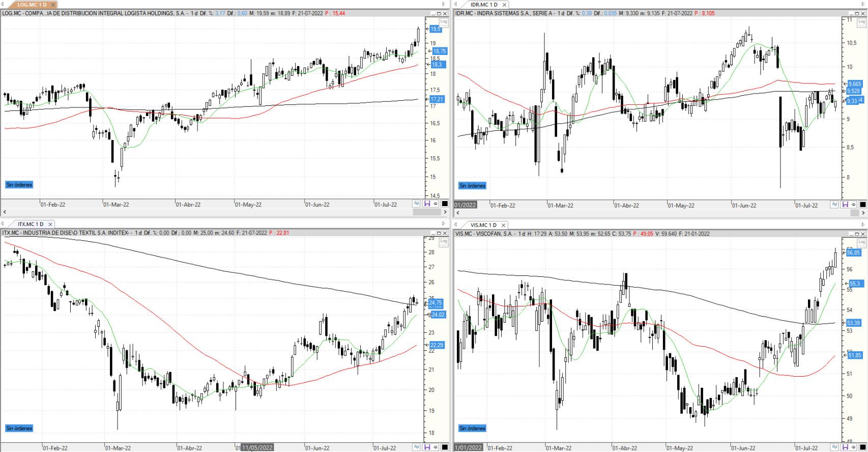
Task: Click the save icon in LOG.MC chart
Action: coord(426,204)
